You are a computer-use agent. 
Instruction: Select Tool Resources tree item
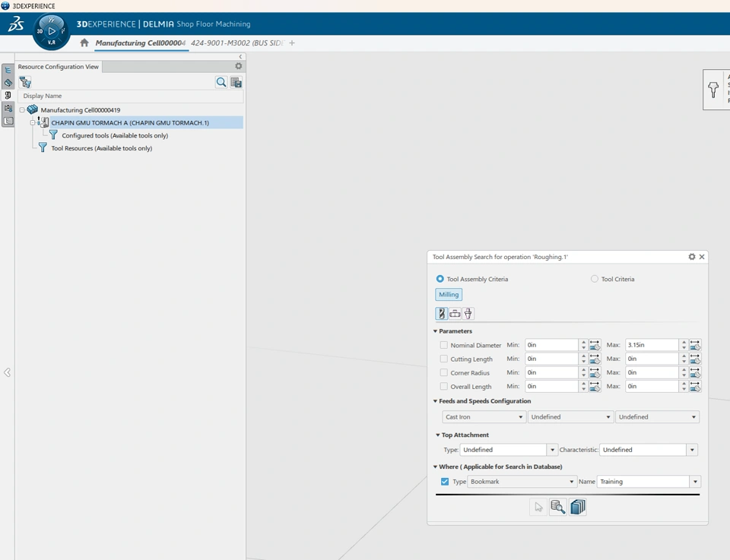[101, 148]
